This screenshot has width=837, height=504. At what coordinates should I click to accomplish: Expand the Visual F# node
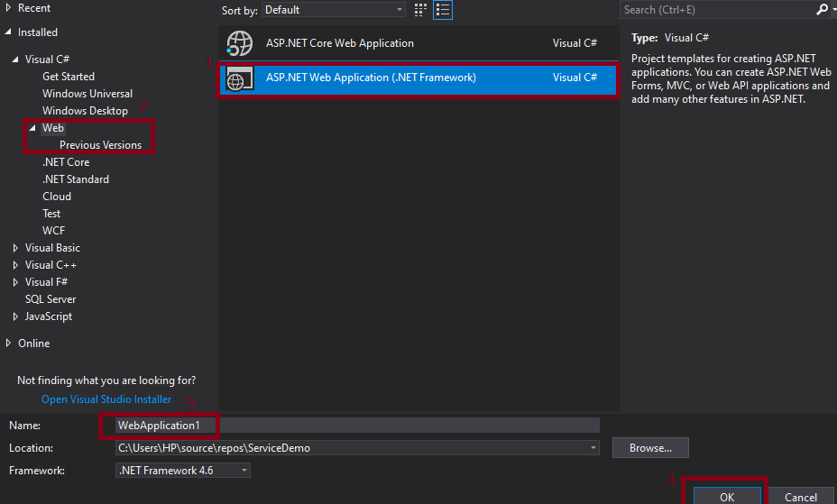coord(15,282)
